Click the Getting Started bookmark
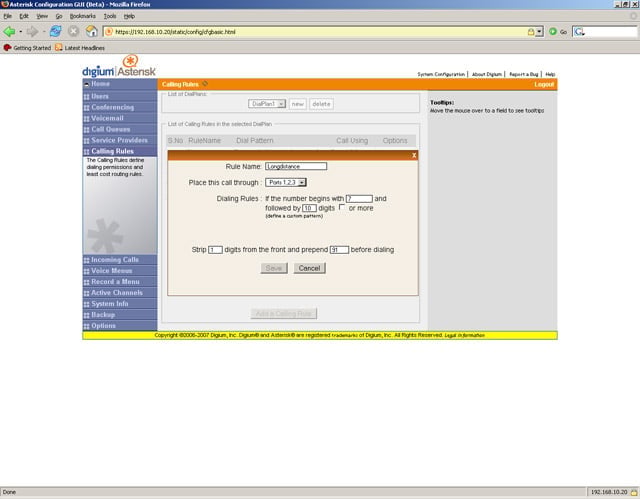The height and width of the screenshot is (499, 640). click(x=27, y=48)
